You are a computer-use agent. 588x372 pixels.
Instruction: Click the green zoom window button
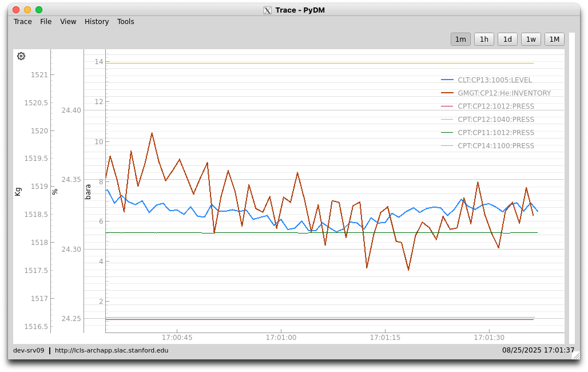[x=39, y=10]
